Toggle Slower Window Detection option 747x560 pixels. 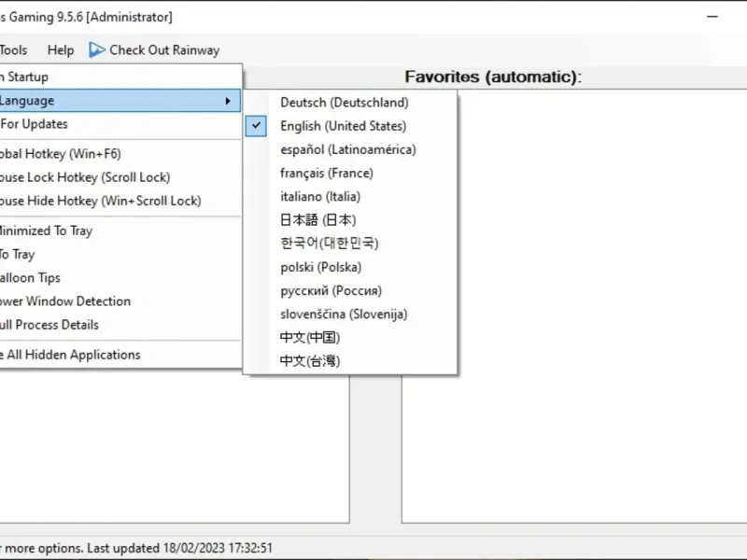pos(120,301)
